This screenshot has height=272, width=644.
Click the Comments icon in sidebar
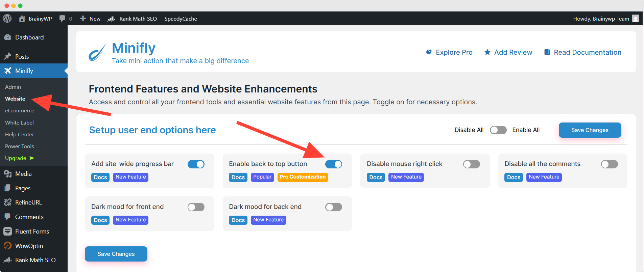coord(8,217)
